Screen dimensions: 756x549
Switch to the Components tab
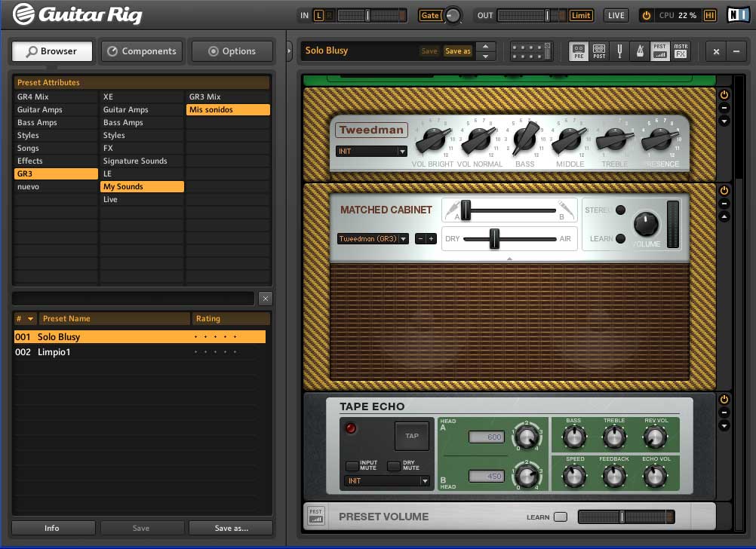(142, 51)
